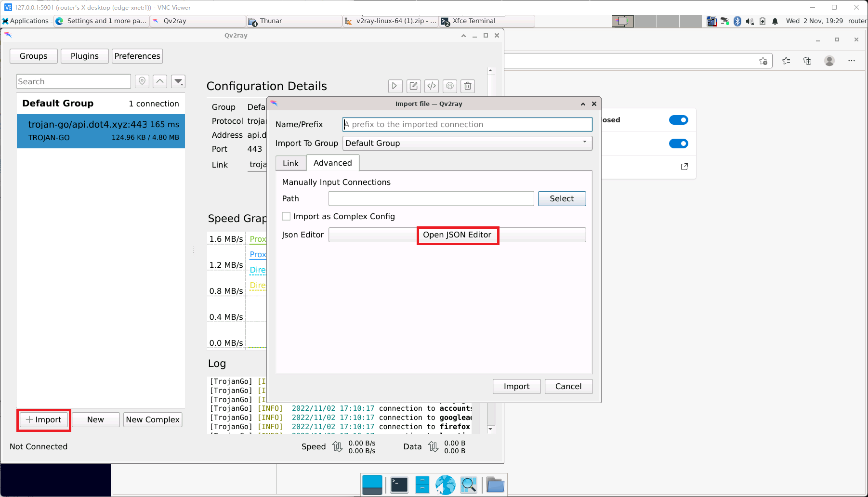
Task: Click the Default Group header
Action: coord(101,104)
